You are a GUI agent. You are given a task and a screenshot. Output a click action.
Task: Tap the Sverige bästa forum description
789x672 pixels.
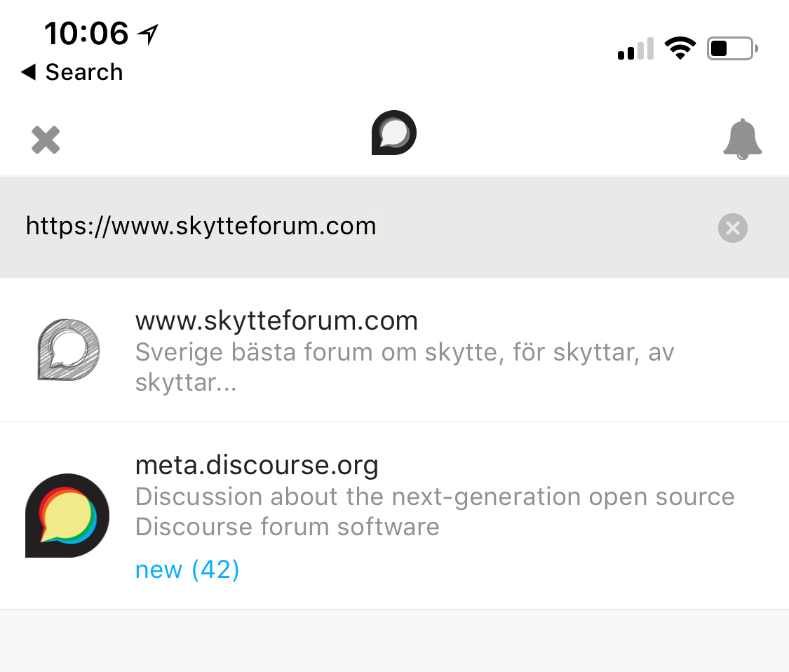(404, 367)
